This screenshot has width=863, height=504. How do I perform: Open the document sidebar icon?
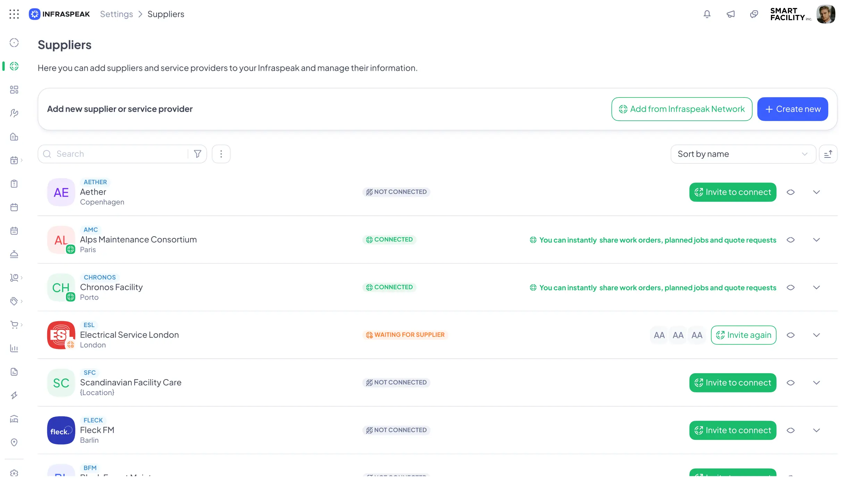(x=14, y=372)
